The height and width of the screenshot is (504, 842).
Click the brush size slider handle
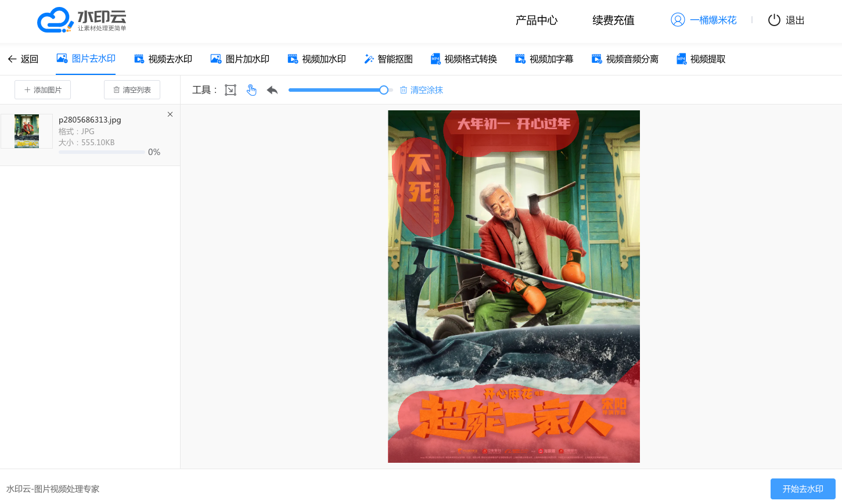[x=384, y=90]
